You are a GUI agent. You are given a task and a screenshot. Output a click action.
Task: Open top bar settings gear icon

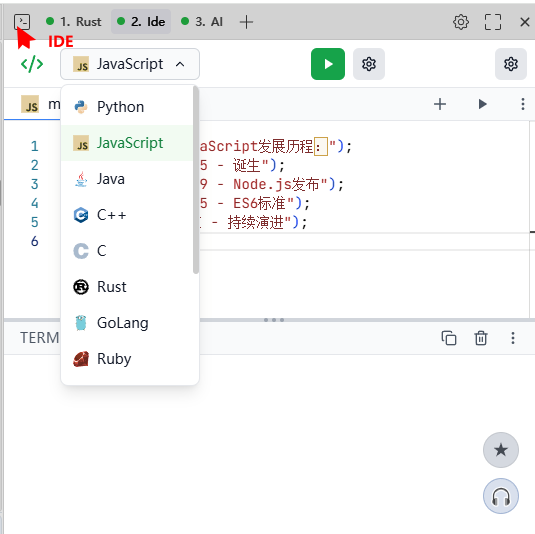(x=461, y=22)
